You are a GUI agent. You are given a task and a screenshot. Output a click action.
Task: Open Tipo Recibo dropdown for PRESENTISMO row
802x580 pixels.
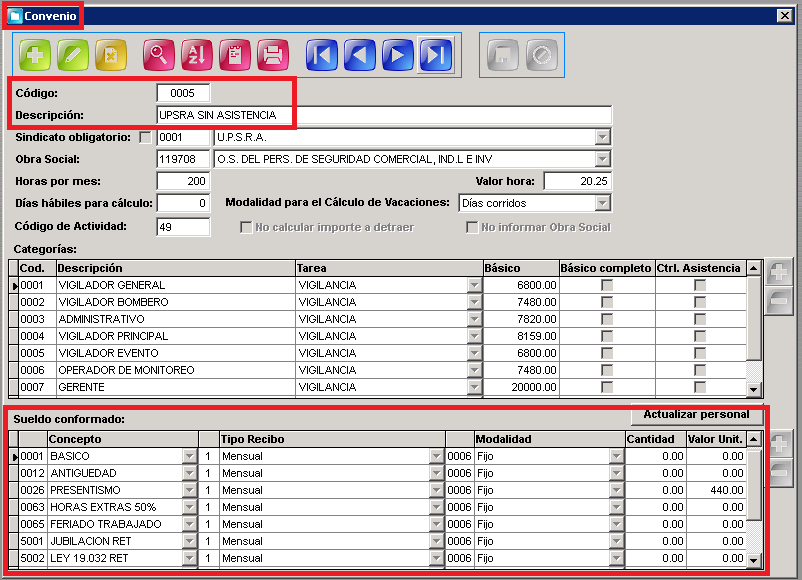pos(436,490)
